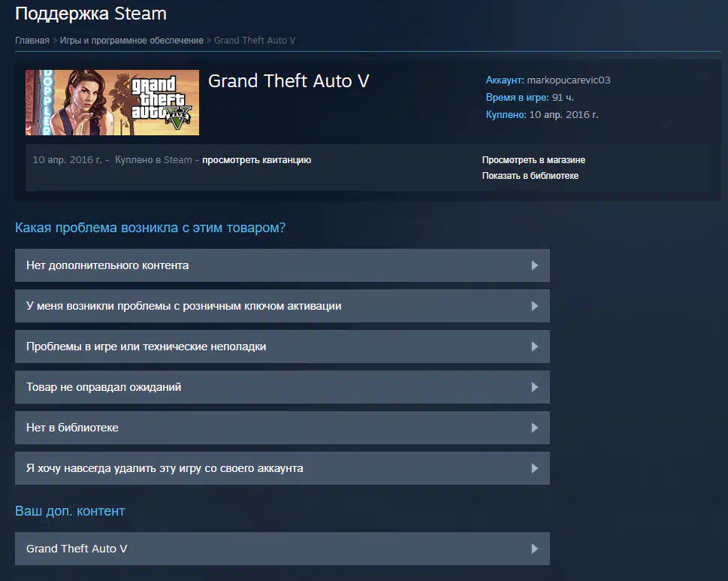Click Показать в библиотеке link
The image size is (728, 581).
tap(530, 176)
